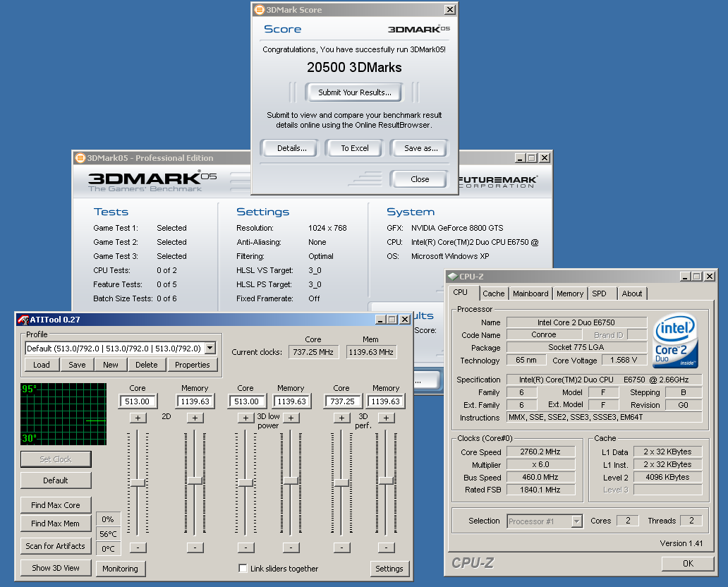Save the current ATITool profile
The width and height of the screenshot is (728, 587).
[x=77, y=365]
